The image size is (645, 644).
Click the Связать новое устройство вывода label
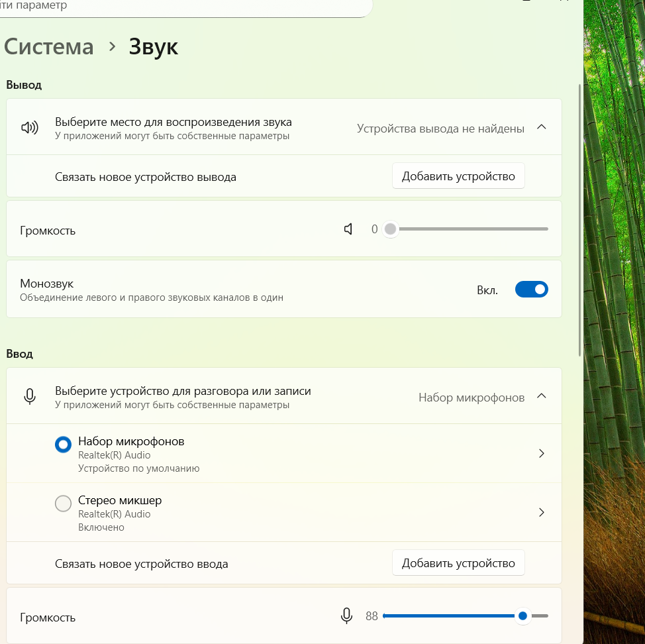click(146, 177)
